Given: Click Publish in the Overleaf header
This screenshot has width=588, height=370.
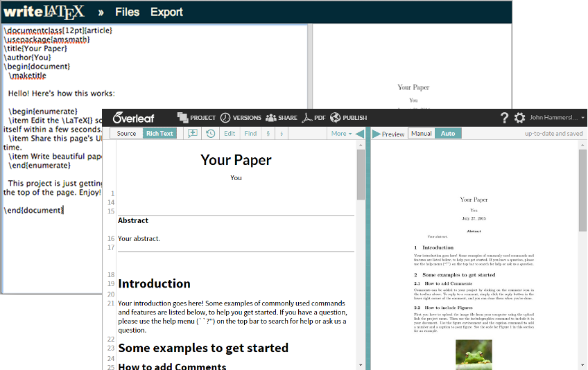Looking at the screenshot, I should coord(348,118).
